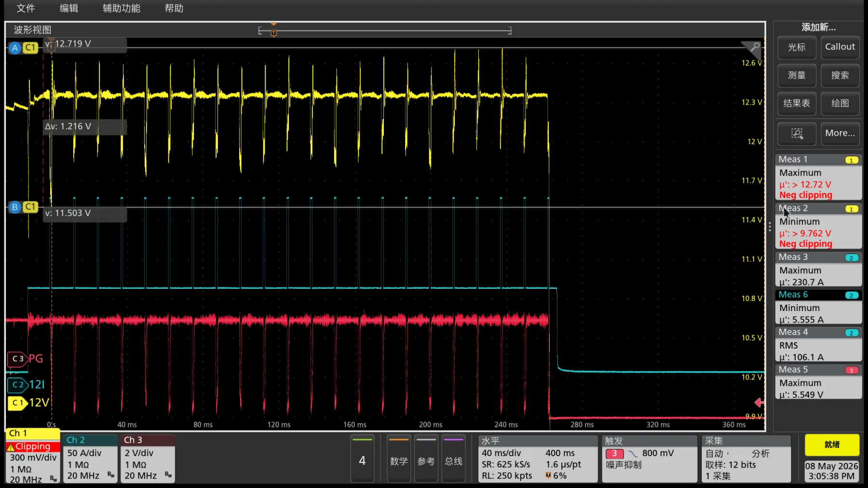This screenshot has width=868, height=488.
Task: Click the 噪声抑制 trigger mode text
Action: (624, 465)
